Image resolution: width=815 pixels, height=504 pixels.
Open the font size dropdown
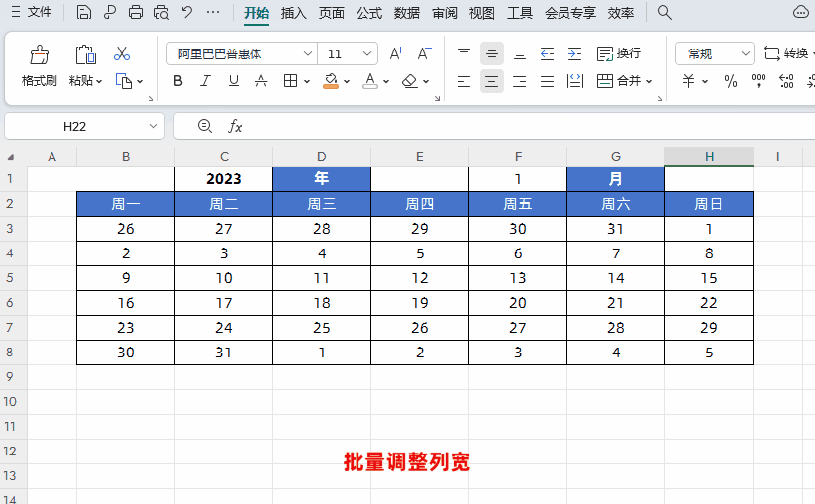pos(367,53)
